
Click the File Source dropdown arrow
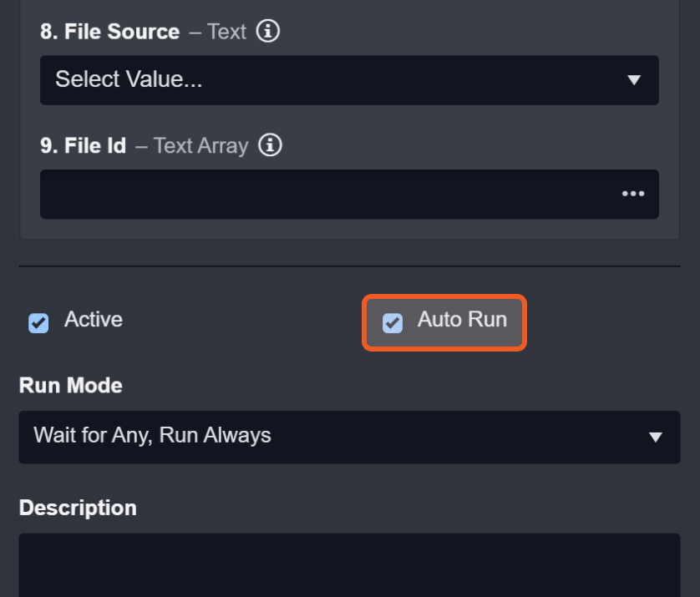(633, 80)
